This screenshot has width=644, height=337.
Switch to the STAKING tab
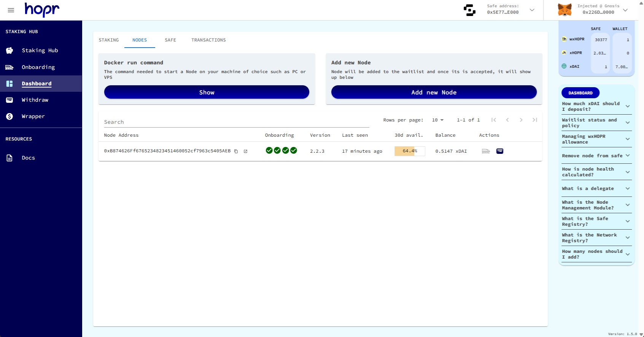[109, 40]
